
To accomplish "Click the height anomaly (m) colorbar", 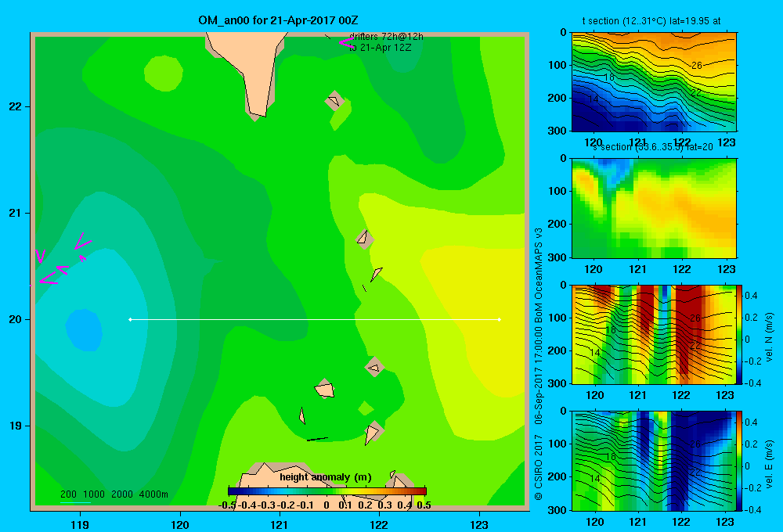I will [327, 491].
